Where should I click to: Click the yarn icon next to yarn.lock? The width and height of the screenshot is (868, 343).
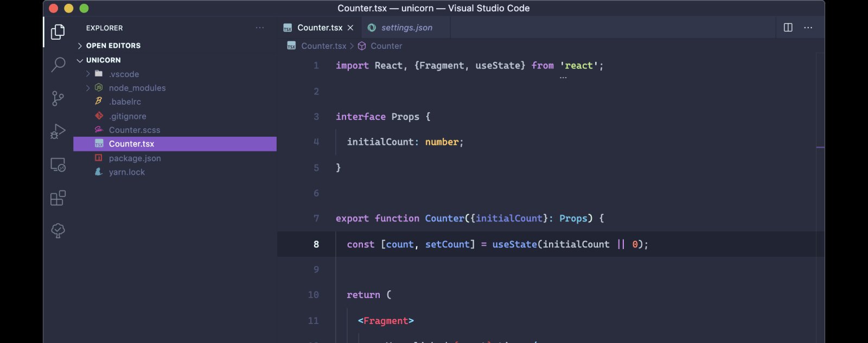coord(99,172)
